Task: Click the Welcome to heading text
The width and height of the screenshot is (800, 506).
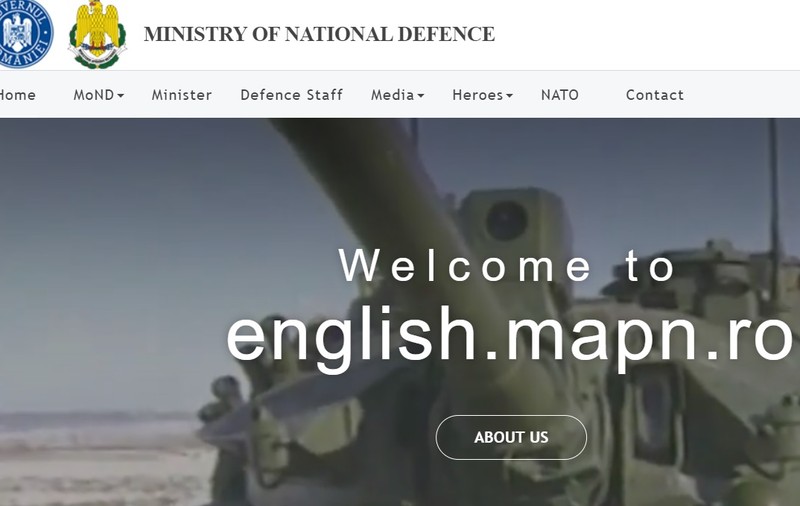Action: pos(507,266)
